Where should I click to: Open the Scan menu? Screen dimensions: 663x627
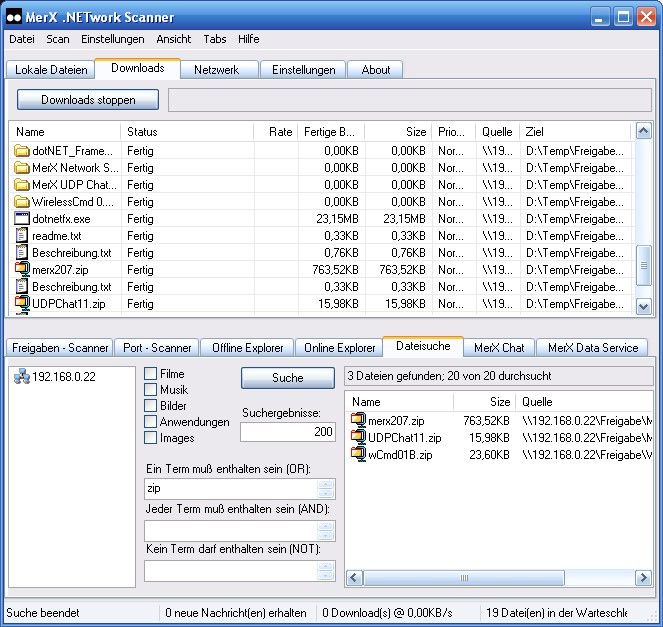[x=58, y=39]
